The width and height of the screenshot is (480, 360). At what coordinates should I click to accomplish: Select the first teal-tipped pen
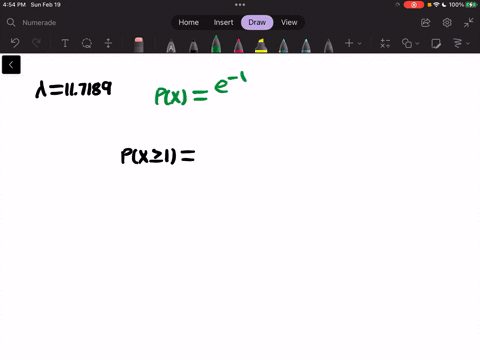tap(283, 46)
